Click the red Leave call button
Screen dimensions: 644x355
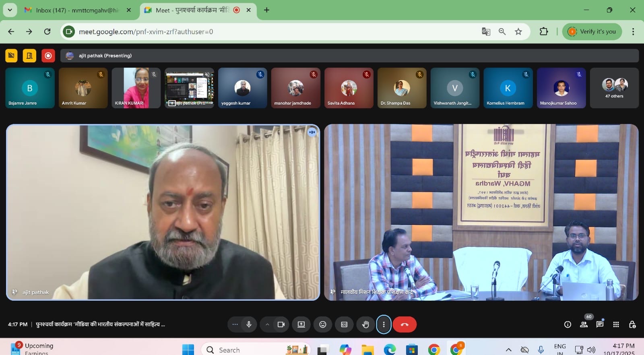405,324
